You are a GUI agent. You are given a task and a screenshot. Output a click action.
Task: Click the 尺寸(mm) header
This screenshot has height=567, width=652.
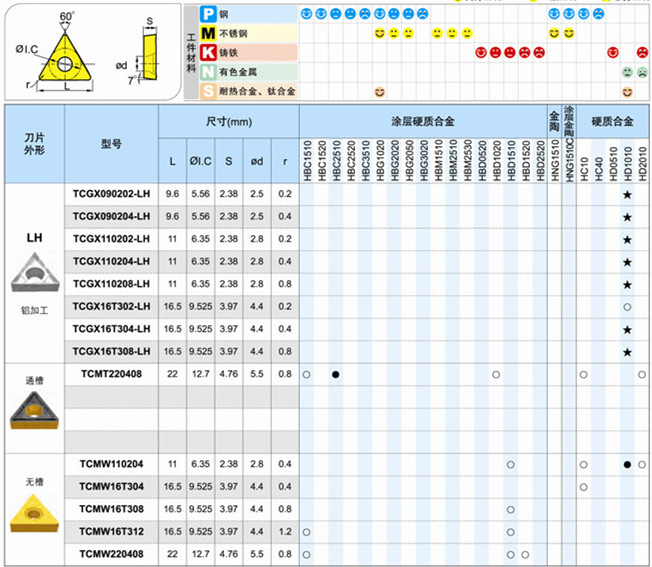coord(229,120)
